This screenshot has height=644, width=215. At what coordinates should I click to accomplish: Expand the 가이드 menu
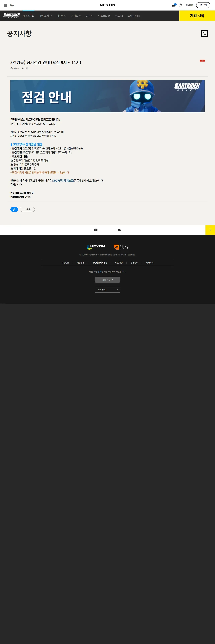click(76, 16)
